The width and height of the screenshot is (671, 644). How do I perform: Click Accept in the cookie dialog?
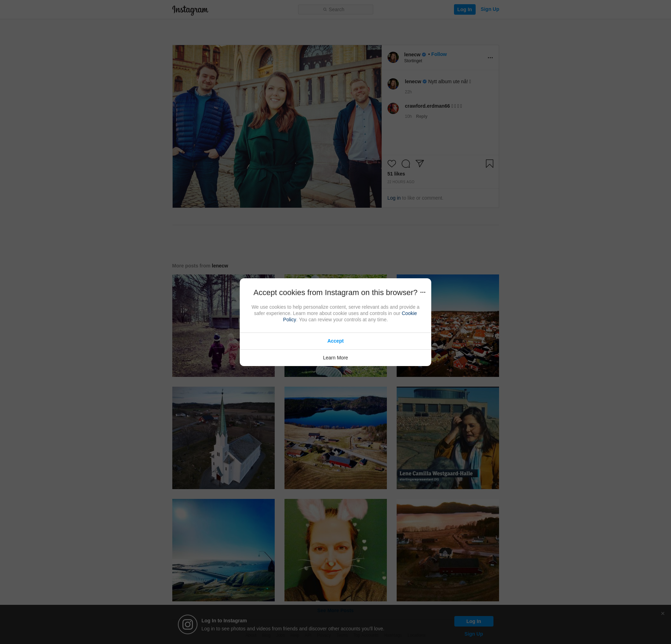coord(335,341)
